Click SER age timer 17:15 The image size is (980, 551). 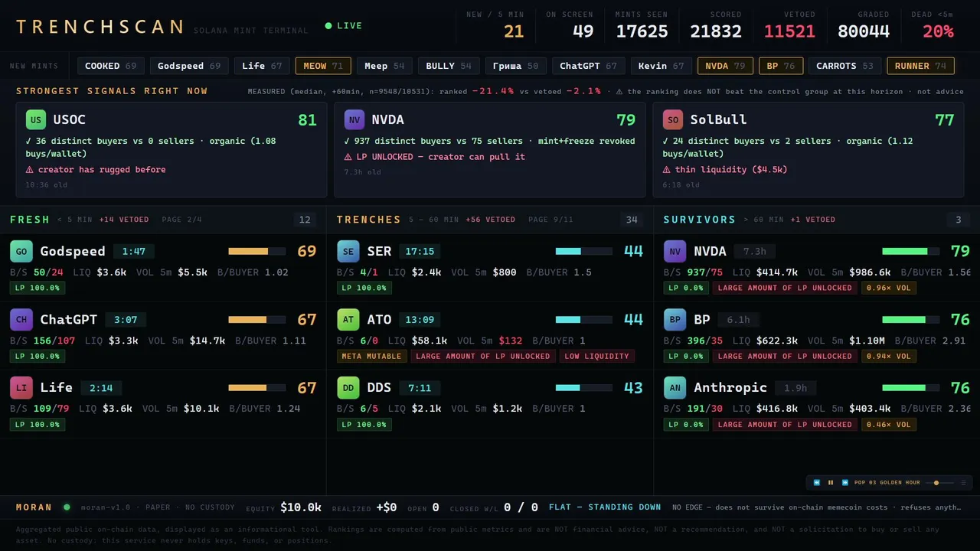pyautogui.click(x=420, y=251)
